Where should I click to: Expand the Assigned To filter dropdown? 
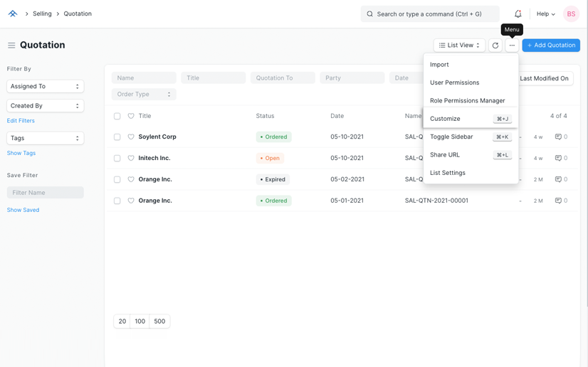[x=45, y=86]
